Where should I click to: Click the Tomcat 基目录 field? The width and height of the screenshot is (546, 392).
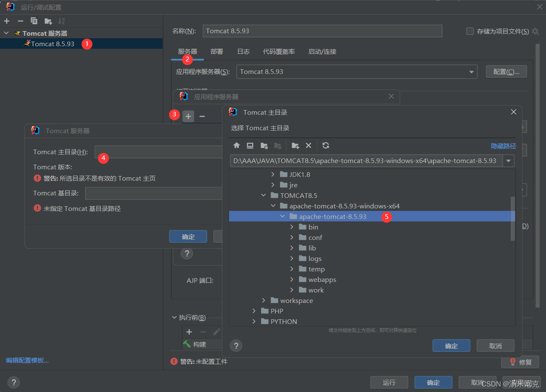tap(154, 193)
